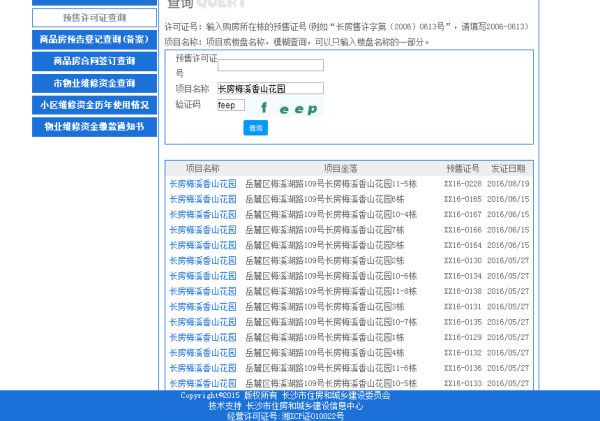
Task: Open project link for permit XX16-0228
Action: click(202, 184)
